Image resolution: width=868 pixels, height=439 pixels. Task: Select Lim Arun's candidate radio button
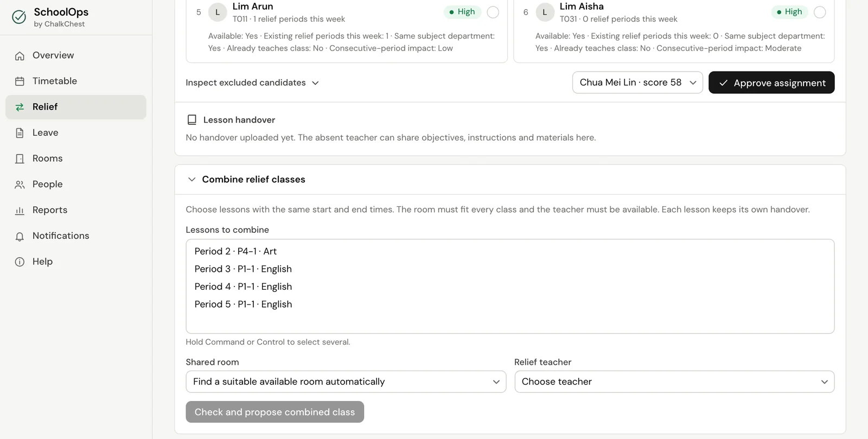point(493,12)
